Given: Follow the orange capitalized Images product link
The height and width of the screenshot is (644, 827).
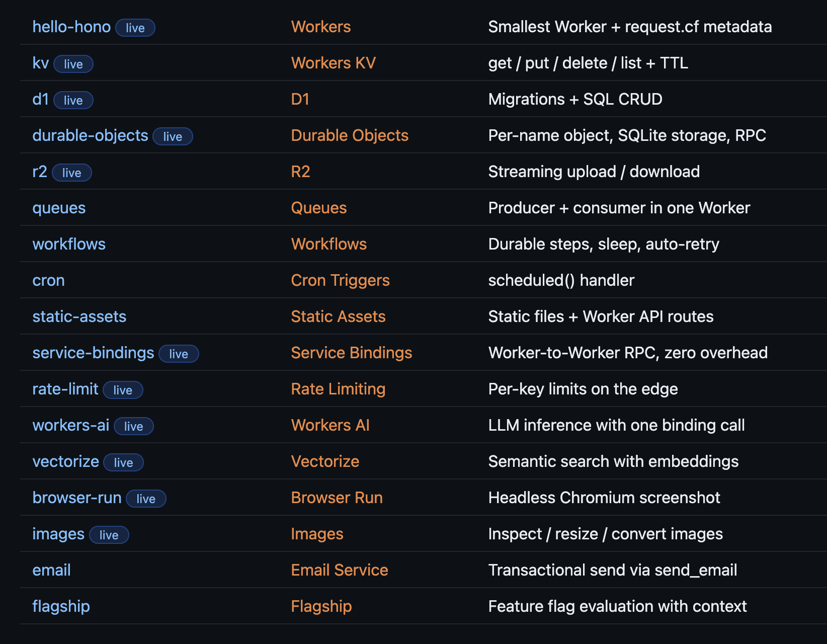Looking at the screenshot, I should coord(317,534).
